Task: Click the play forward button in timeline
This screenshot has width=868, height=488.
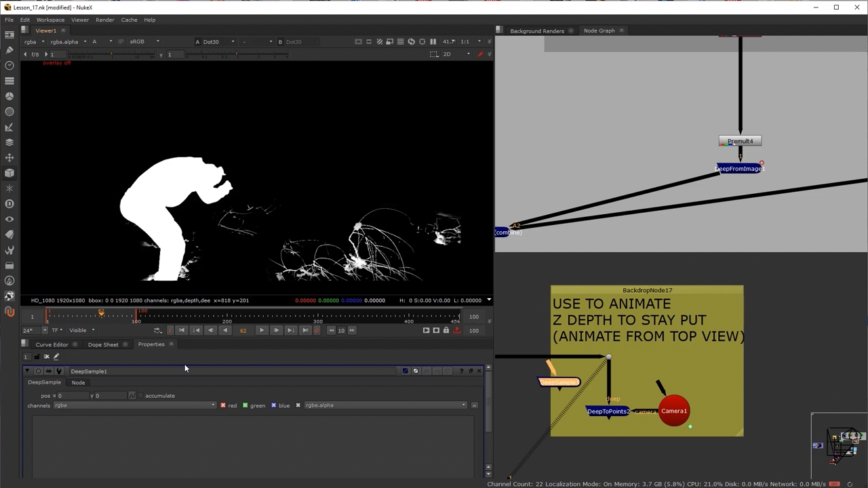Action: [262, 330]
